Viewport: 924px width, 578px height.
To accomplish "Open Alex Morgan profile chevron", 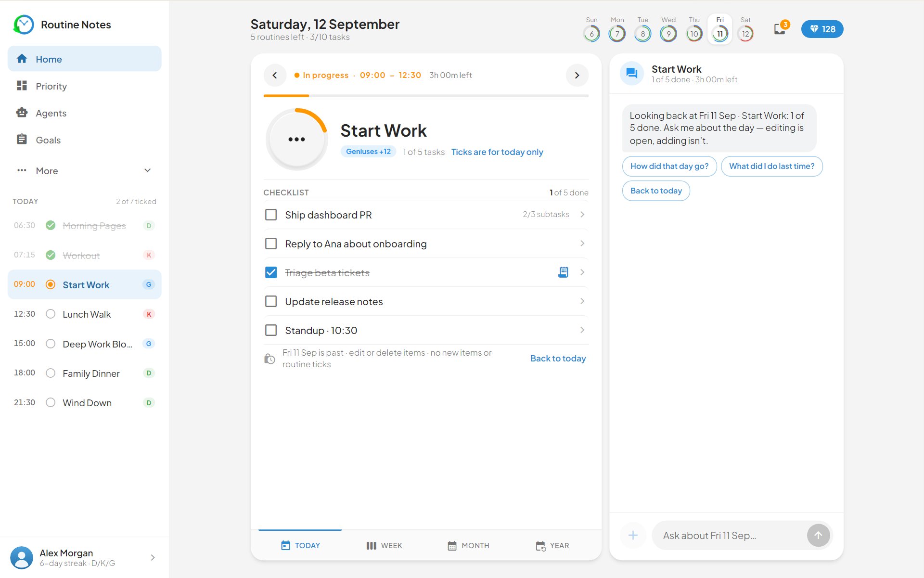I will [x=153, y=557].
